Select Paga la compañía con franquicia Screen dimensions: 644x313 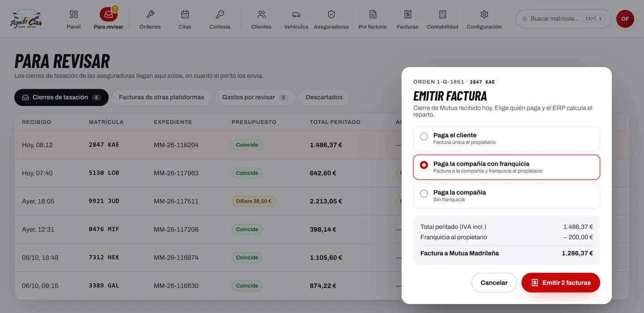click(x=507, y=167)
